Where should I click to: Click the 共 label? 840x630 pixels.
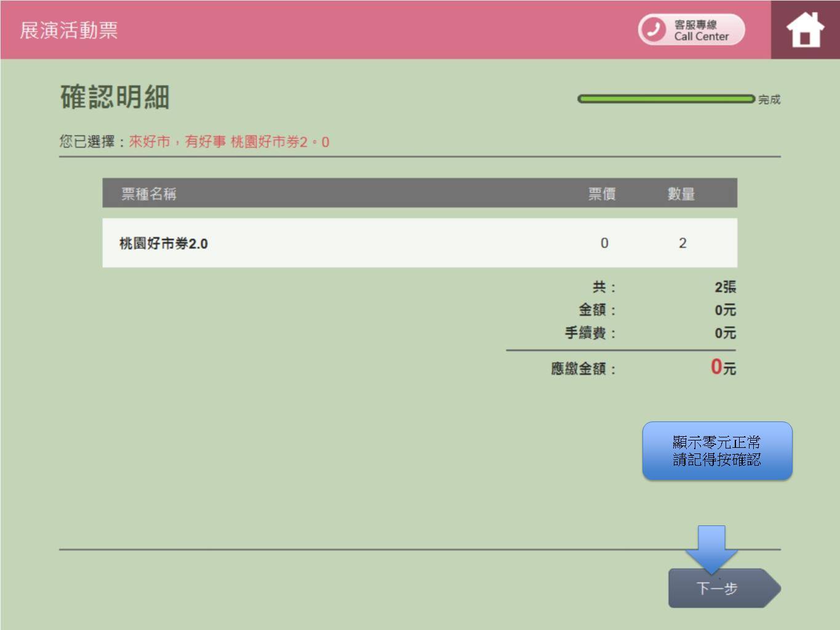pos(604,287)
